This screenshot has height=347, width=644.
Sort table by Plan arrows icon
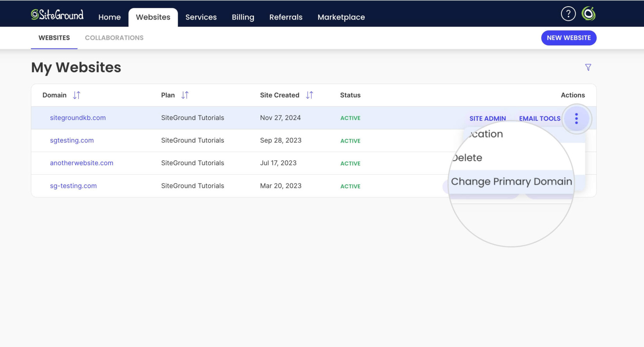coord(185,95)
